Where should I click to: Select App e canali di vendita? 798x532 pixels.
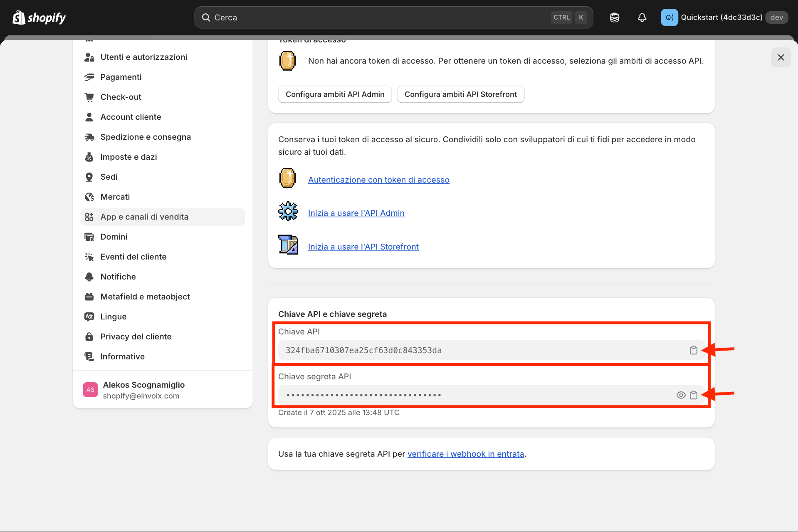(x=144, y=217)
